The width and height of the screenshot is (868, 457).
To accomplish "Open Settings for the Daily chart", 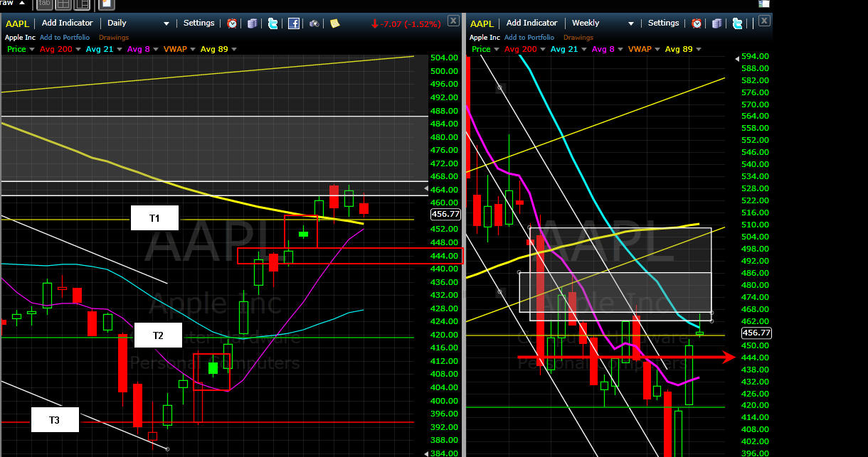I will [199, 23].
